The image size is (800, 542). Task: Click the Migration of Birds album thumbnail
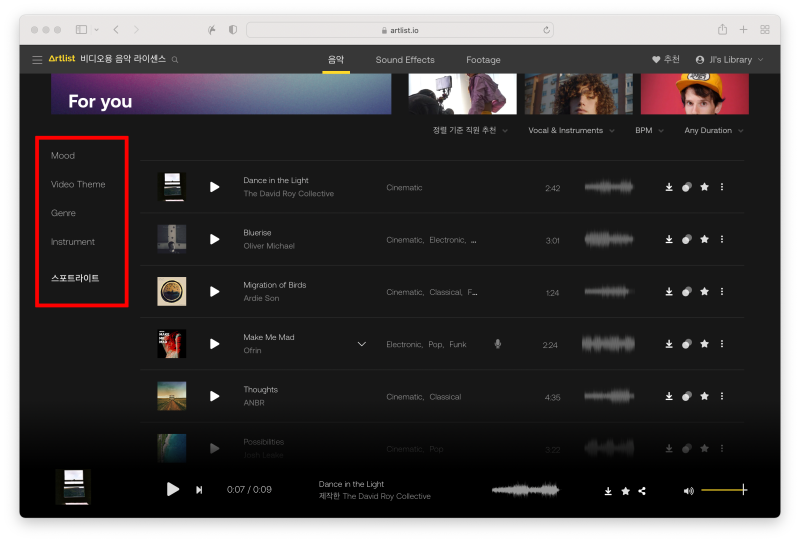coord(171,291)
